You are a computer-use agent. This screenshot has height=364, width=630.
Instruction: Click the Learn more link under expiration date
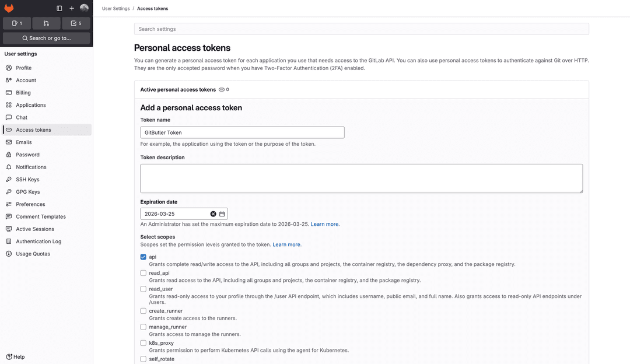pos(324,223)
